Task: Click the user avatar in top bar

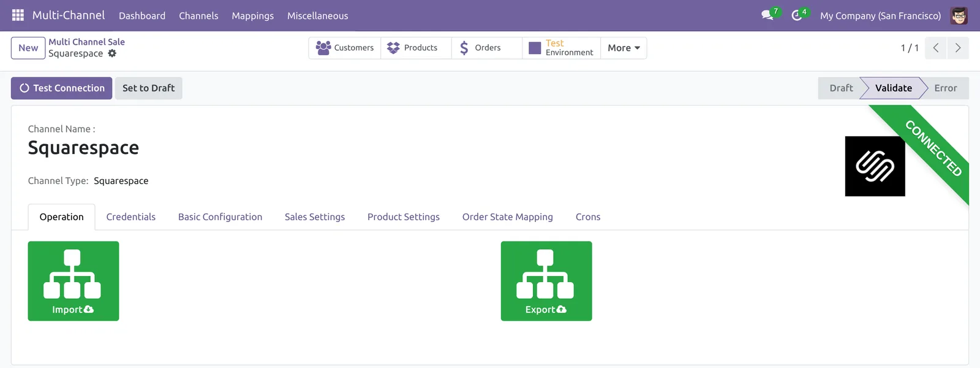Action: point(959,15)
